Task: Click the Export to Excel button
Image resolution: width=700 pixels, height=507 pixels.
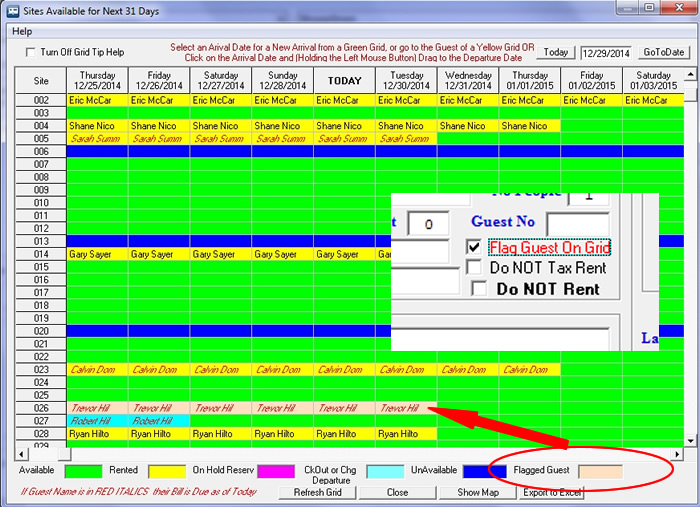Action: [x=552, y=492]
